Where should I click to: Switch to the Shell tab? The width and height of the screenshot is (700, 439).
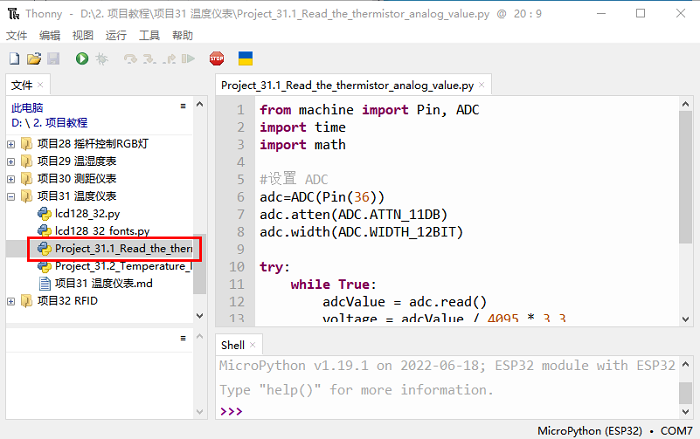233,345
